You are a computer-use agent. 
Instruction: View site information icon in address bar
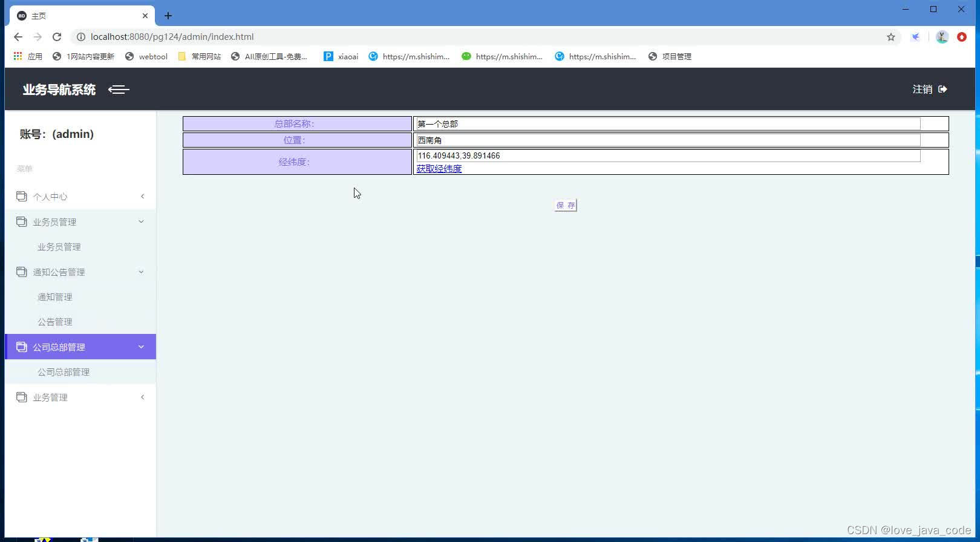click(x=81, y=37)
